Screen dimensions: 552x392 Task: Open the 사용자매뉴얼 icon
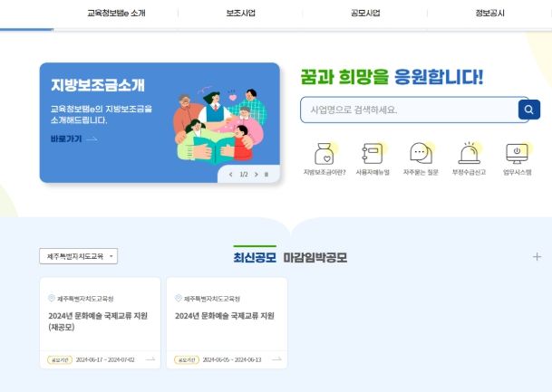(371, 153)
